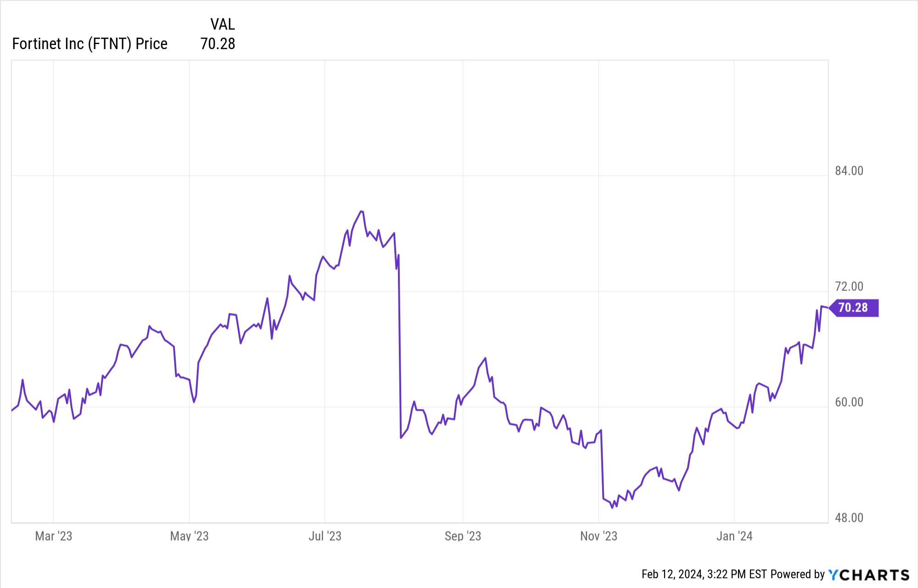Click the price line's lowest point in November
The image size is (918, 588).
click(x=612, y=508)
